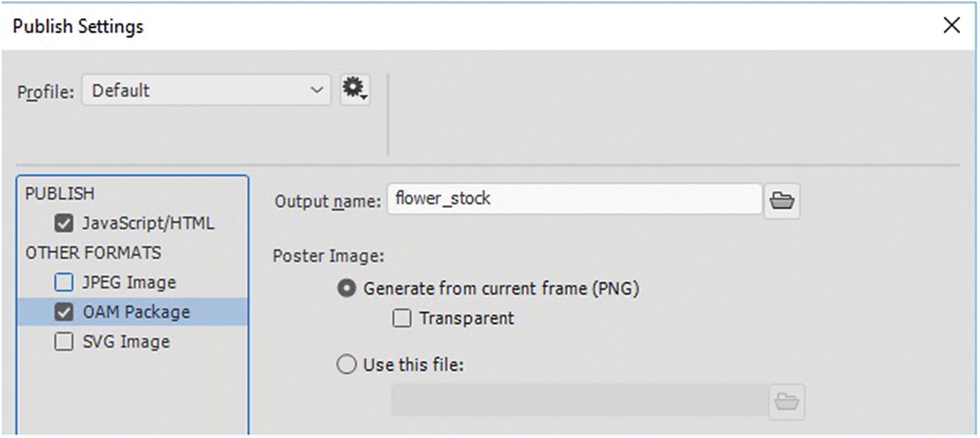Expand the Profile dropdown showing Default

click(206, 90)
